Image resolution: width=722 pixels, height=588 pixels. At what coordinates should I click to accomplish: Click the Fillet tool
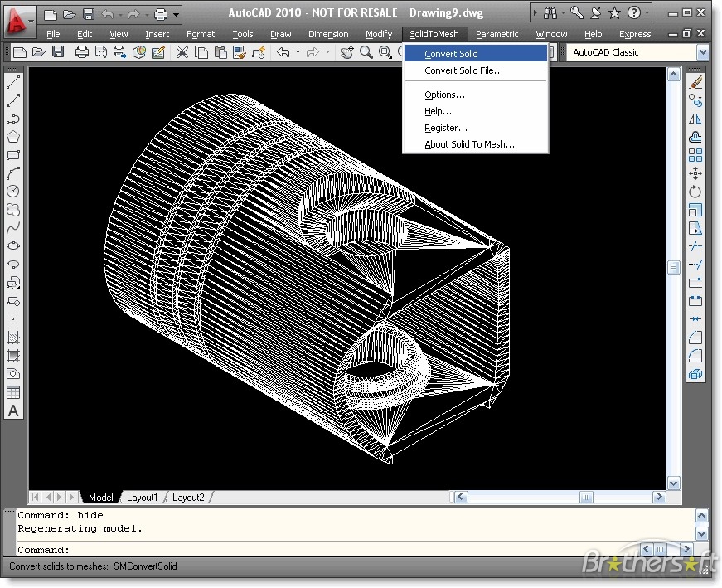[x=695, y=356]
